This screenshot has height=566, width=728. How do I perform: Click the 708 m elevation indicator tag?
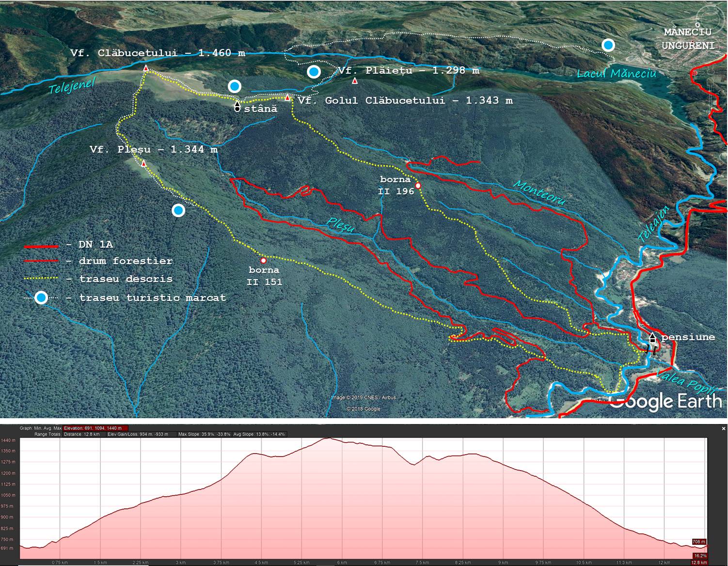699,542
